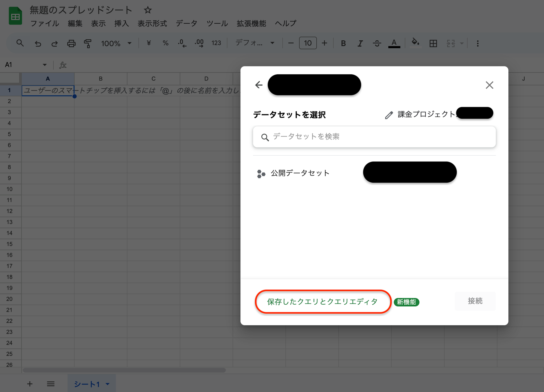
Task: Toggle bold formatting
Action: tap(343, 43)
